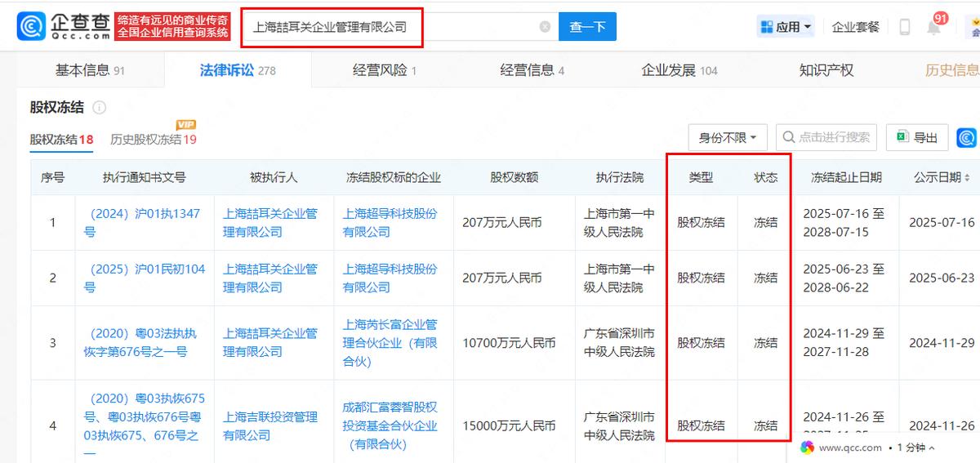Screen dimensions: 980x463
Task: Open the 身份不限 filter dropdown
Action: 728,138
